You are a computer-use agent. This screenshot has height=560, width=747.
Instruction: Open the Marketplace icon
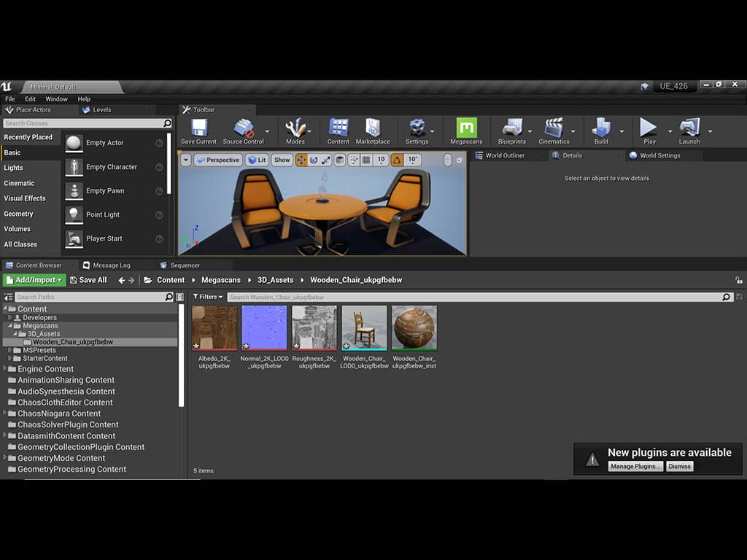[373, 131]
